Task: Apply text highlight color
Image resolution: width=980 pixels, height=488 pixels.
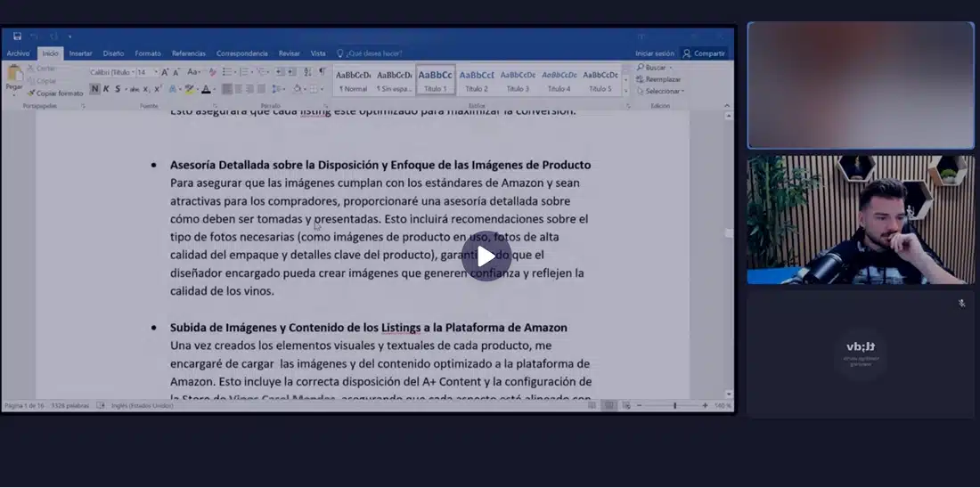Action: (190, 89)
